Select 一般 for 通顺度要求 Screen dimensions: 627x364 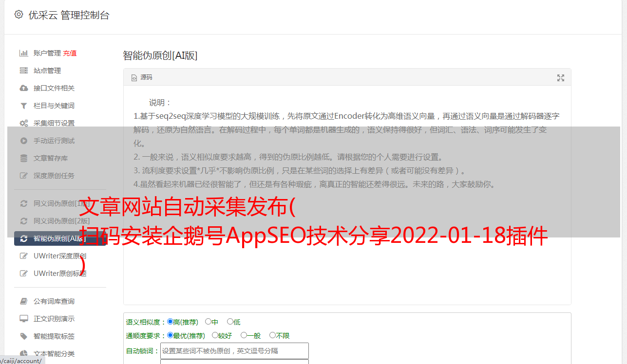244,335
